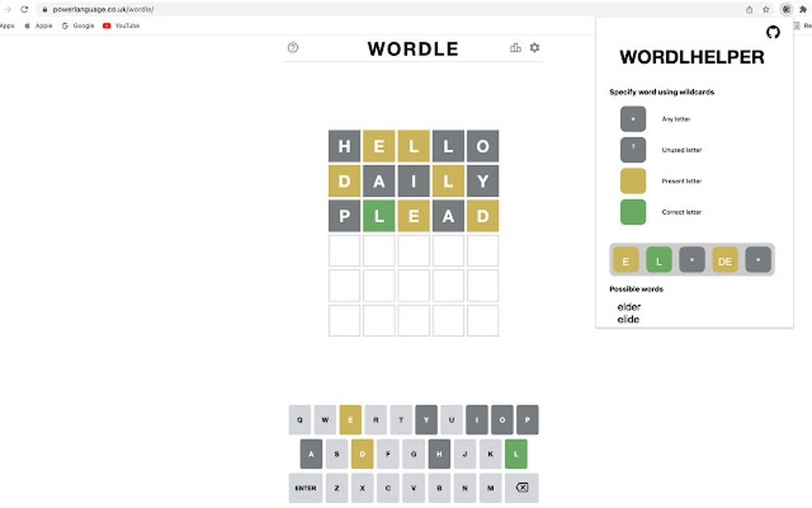Open Wordle help via question mark icon
This screenshot has width=812, height=508.
[x=292, y=48]
